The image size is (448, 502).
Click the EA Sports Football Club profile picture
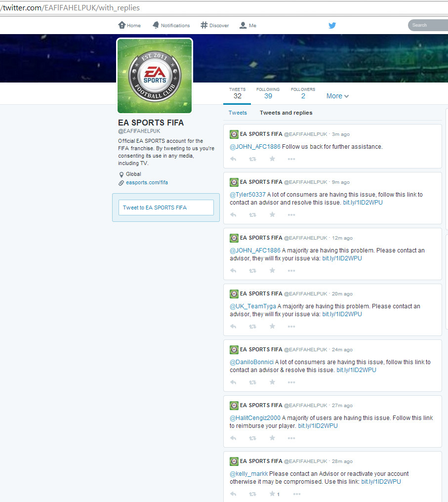(x=155, y=76)
